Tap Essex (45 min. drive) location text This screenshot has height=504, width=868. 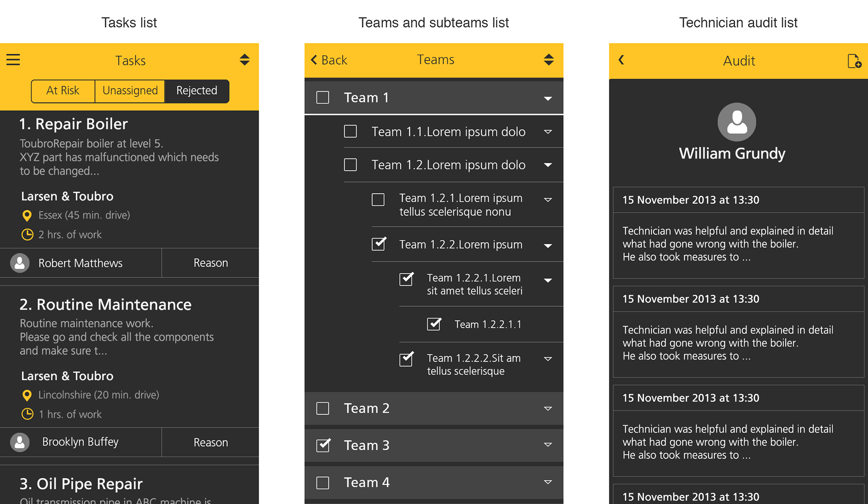pos(84,215)
